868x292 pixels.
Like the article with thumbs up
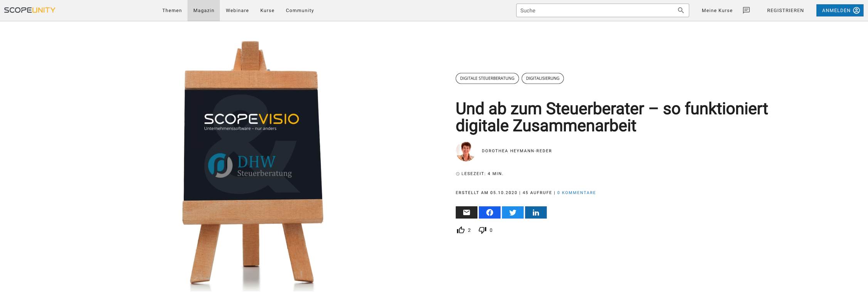461,230
